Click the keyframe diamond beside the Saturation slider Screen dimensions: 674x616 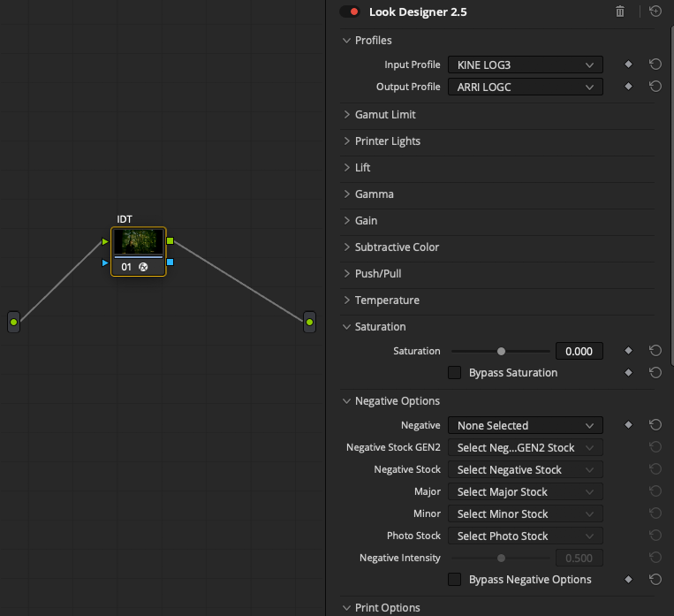[x=628, y=351]
